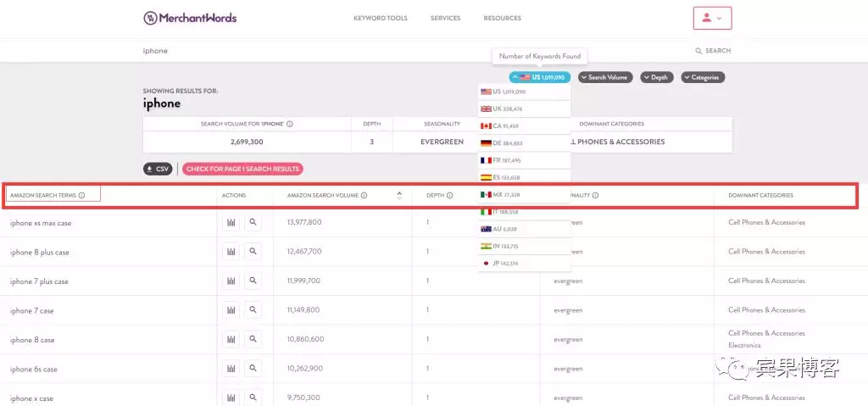Click the EVERGREEN seasonality summary value
The width and height of the screenshot is (868, 406).
coord(442,142)
